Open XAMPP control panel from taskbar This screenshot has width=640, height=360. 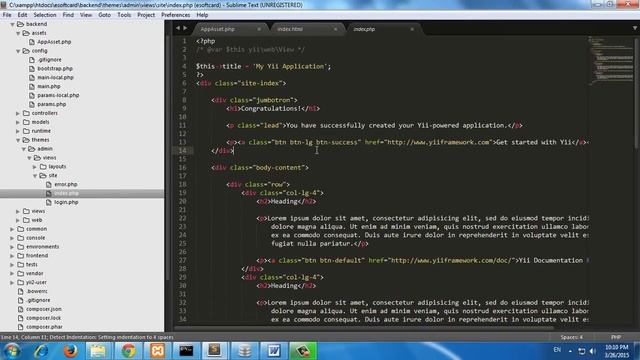point(158,351)
